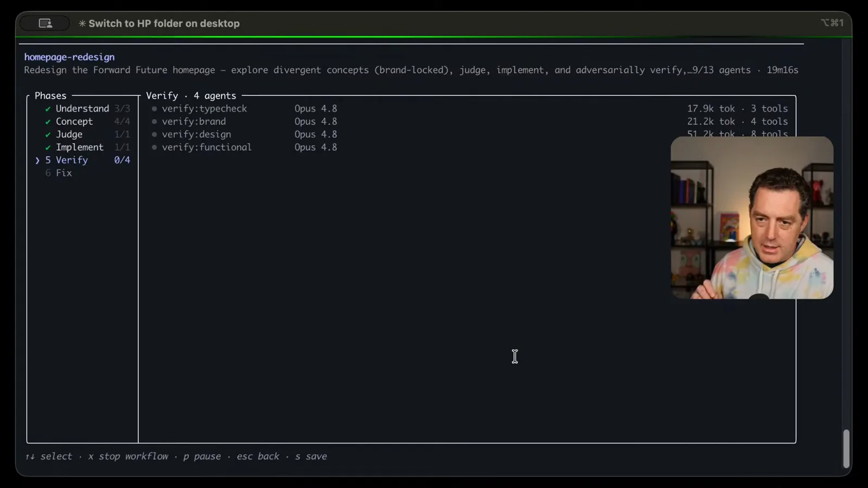Click the chevron arrow beside 5 Verify
Viewport: 868px width, 488px height.
tap(37, 160)
